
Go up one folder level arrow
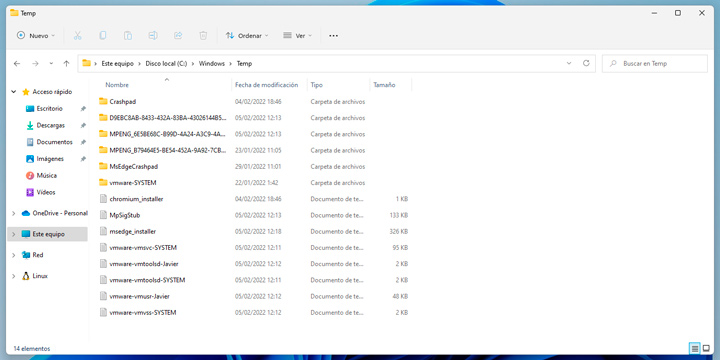pos(66,63)
